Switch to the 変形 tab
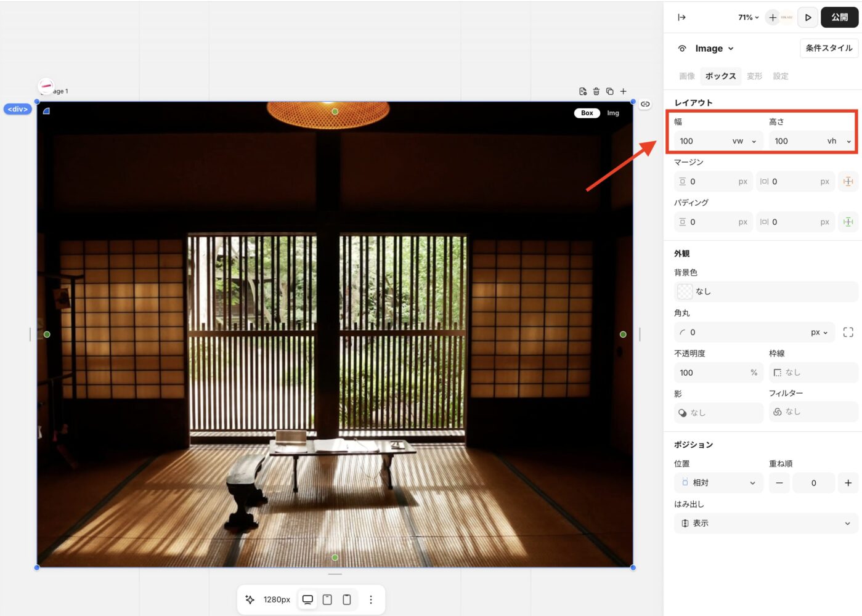862x616 pixels. (x=754, y=76)
